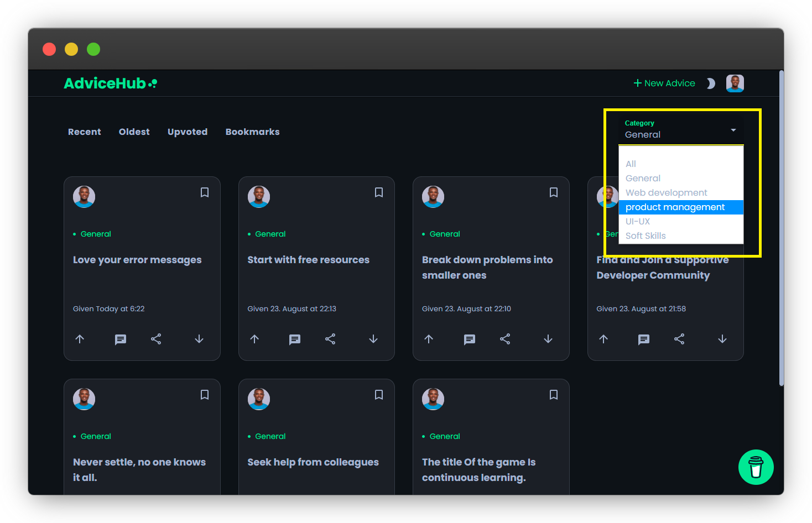This screenshot has height=523, width=812.
Task: Click author avatar on 'Break down problems' card
Action: [433, 197]
